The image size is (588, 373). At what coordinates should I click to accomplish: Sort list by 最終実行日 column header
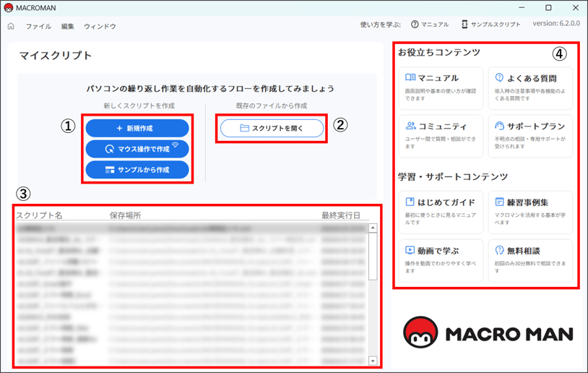tap(340, 215)
